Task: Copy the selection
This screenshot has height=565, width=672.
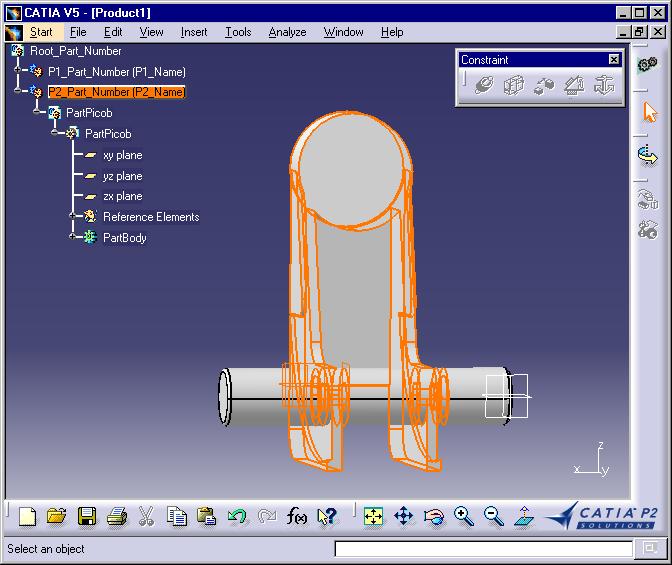Action: (177, 516)
